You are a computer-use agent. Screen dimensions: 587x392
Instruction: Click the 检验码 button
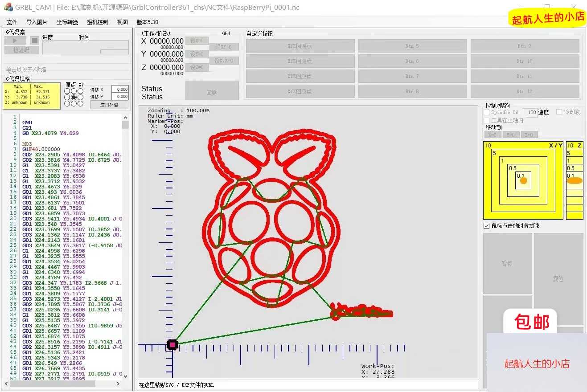coord(22,50)
